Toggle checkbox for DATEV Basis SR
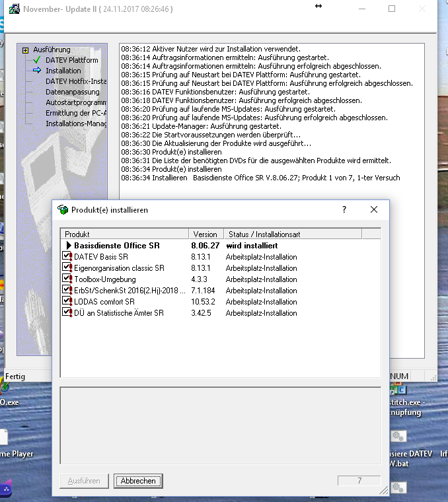The width and height of the screenshot is (448, 502). point(67,256)
